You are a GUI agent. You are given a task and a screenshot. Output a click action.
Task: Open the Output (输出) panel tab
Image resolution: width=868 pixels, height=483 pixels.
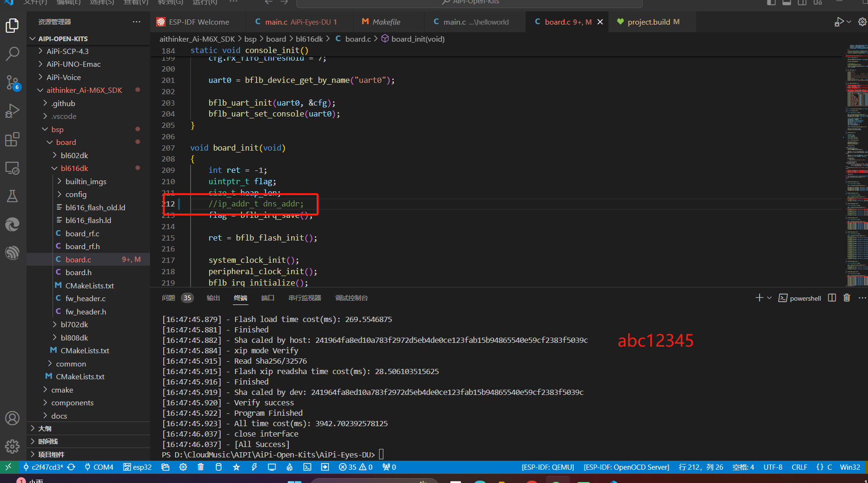point(213,298)
